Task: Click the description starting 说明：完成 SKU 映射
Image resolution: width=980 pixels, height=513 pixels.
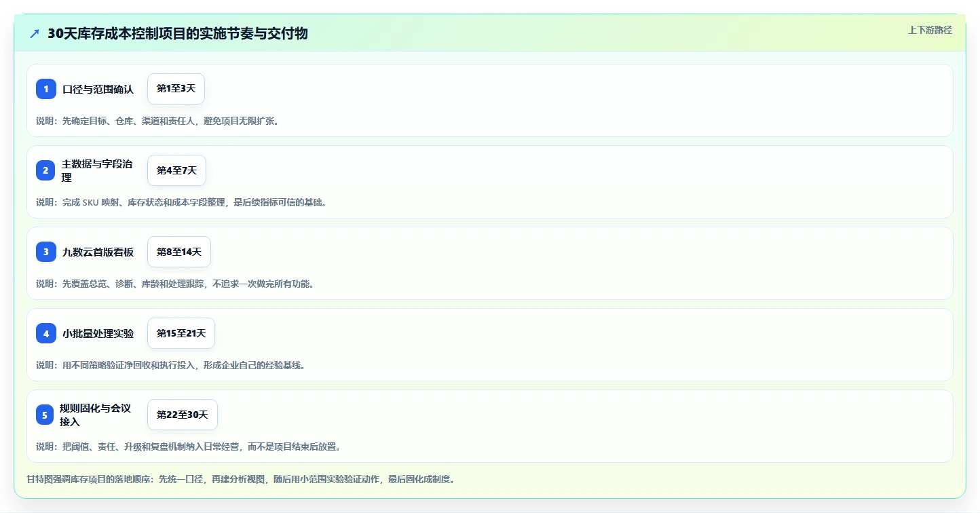Action: tap(183, 202)
